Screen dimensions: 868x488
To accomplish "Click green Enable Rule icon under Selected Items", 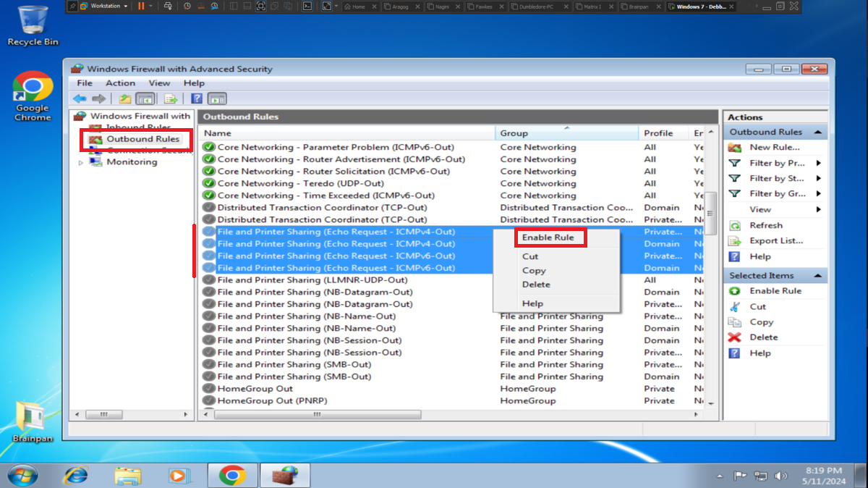I will click(735, 291).
